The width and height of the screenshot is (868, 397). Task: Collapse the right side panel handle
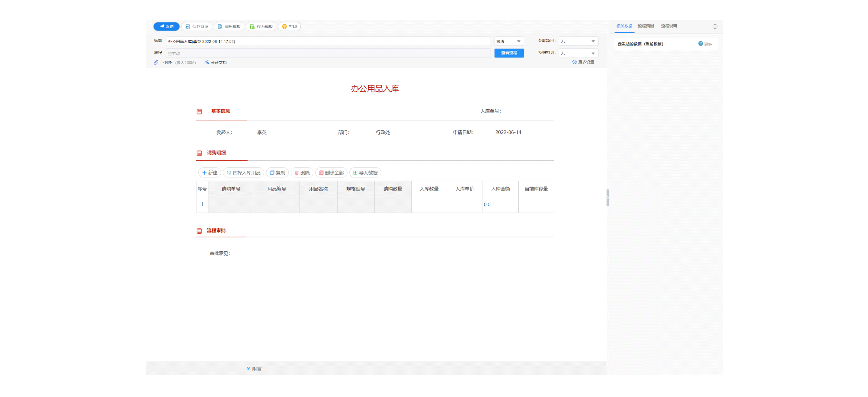point(608,198)
